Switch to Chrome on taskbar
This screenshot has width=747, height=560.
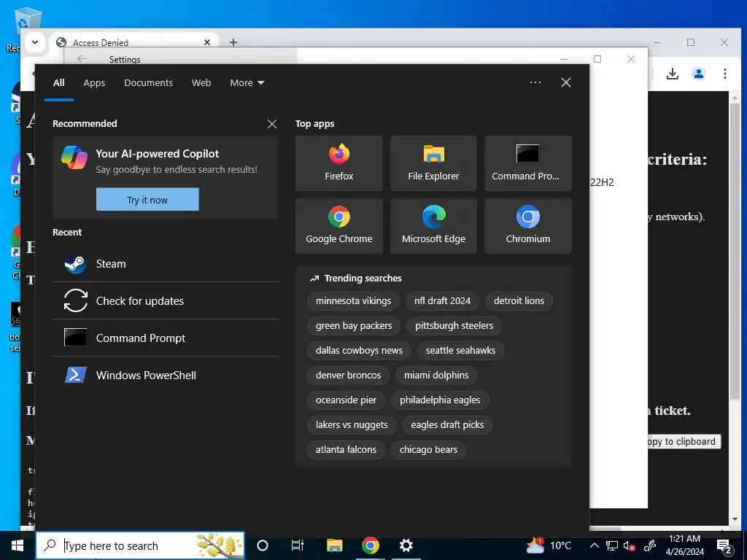click(370, 545)
